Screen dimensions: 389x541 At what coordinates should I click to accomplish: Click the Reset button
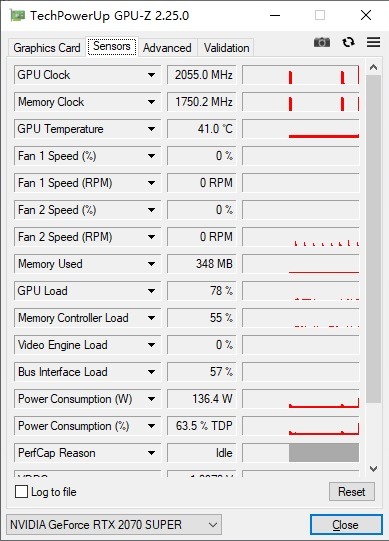coord(351,491)
